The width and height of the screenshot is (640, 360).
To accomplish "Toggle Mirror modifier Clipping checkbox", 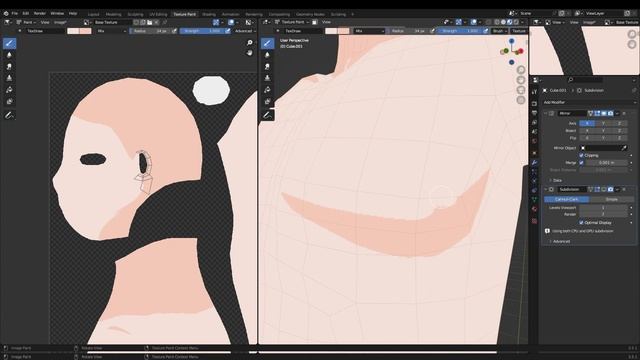I will (581, 155).
